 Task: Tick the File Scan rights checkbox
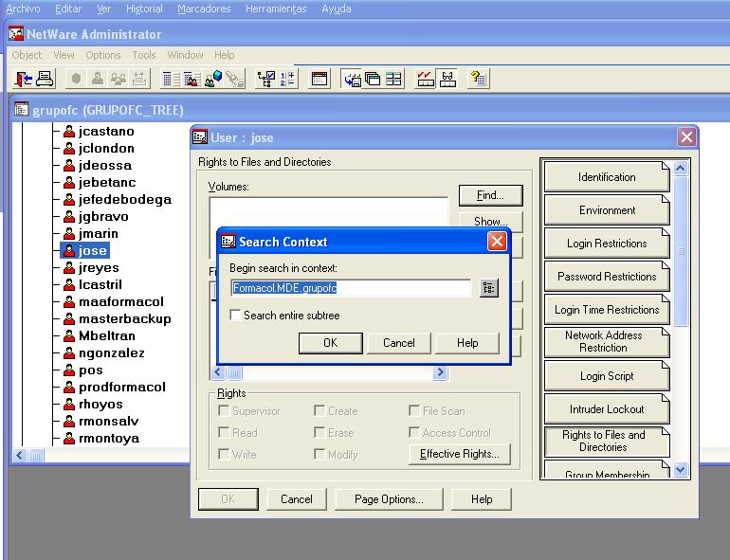(414, 410)
